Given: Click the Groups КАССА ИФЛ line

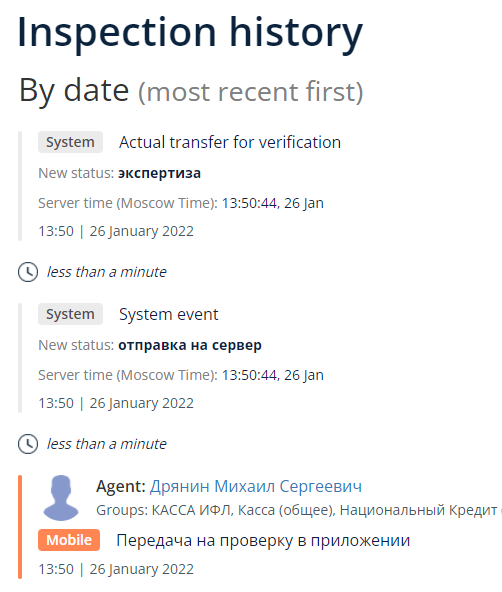Looking at the screenshot, I should click(299, 510).
